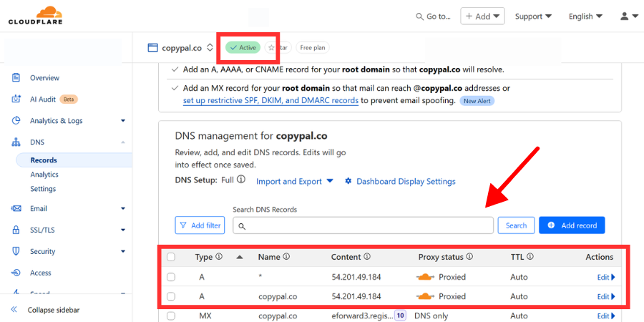Edit the copypal.co A record
644x322 pixels.
[x=606, y=296]
